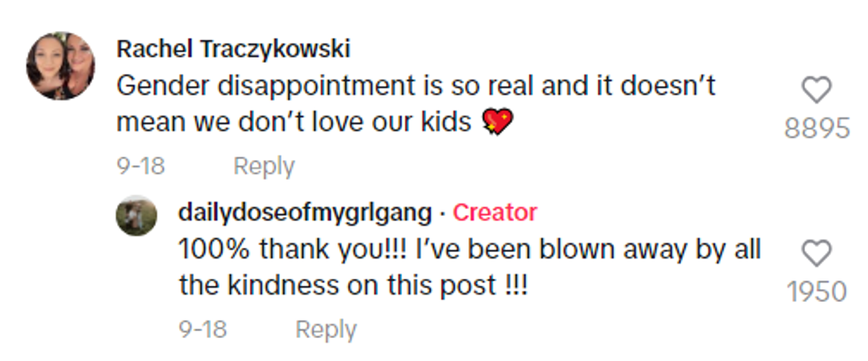Image resolution: width=868 pixels, height=361 pixels.
Task: Tap the heart on dailydoseofmygrlgang's reply
Action: (816, 254)
